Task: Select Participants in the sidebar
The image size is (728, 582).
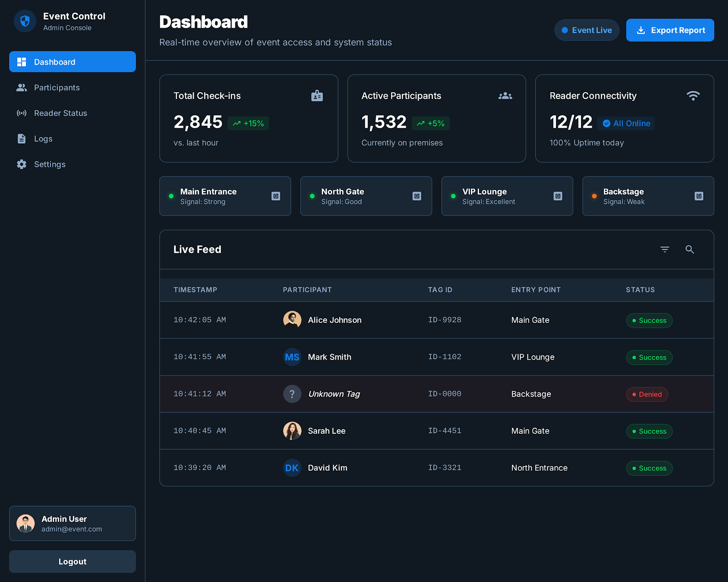Action: pyautogui.click(x=57, y=87)
